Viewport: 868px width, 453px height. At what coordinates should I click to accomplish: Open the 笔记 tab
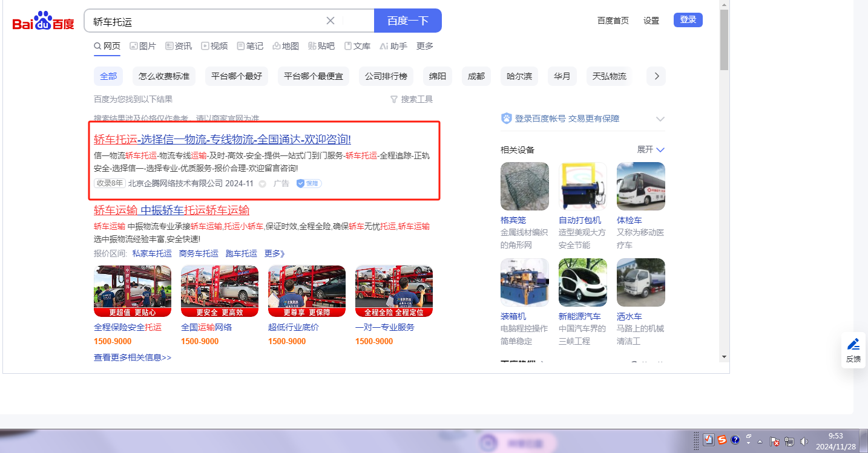click(250, 46)
